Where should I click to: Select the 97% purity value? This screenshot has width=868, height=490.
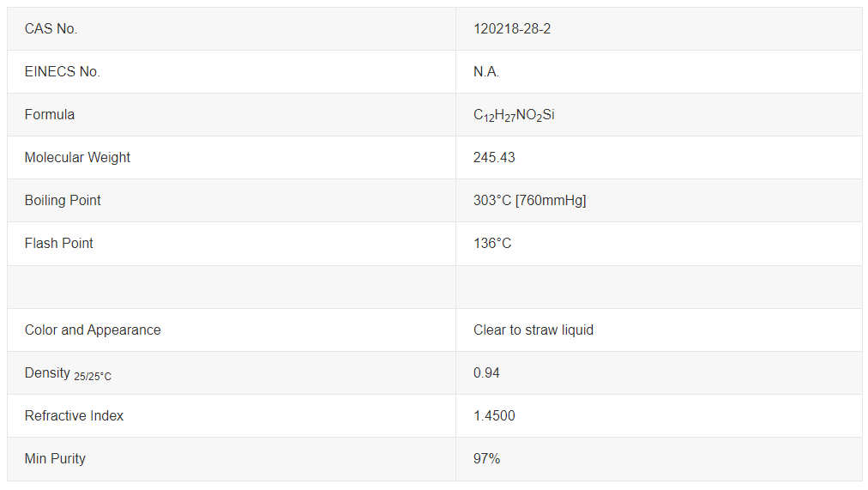[486, 458]
